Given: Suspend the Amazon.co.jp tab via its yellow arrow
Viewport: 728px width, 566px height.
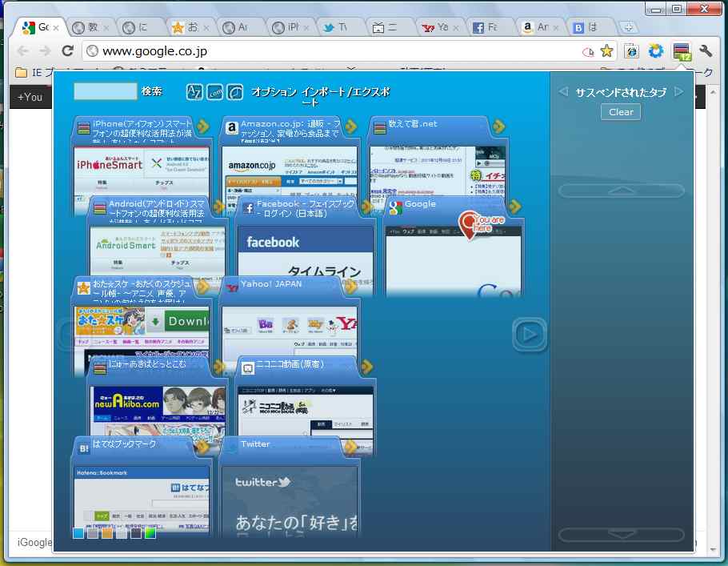Looking at the screenshot, I should coord(351,126).
